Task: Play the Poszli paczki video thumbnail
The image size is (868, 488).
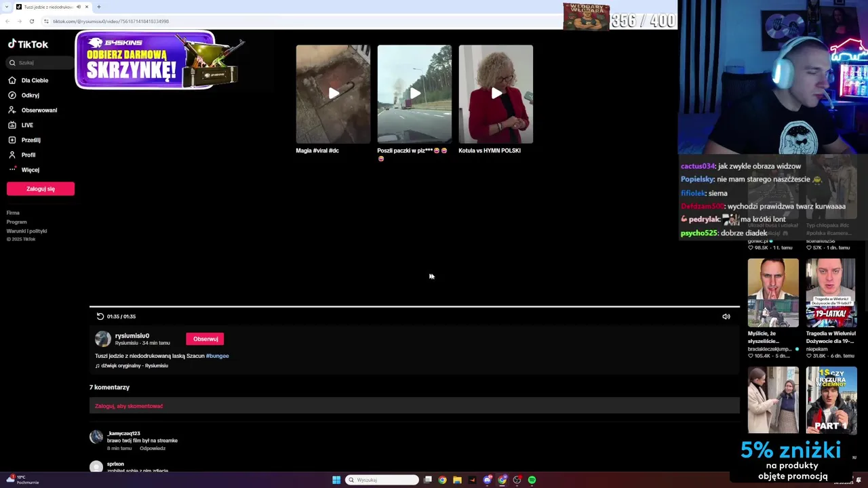Action: [x=414, y=94]
